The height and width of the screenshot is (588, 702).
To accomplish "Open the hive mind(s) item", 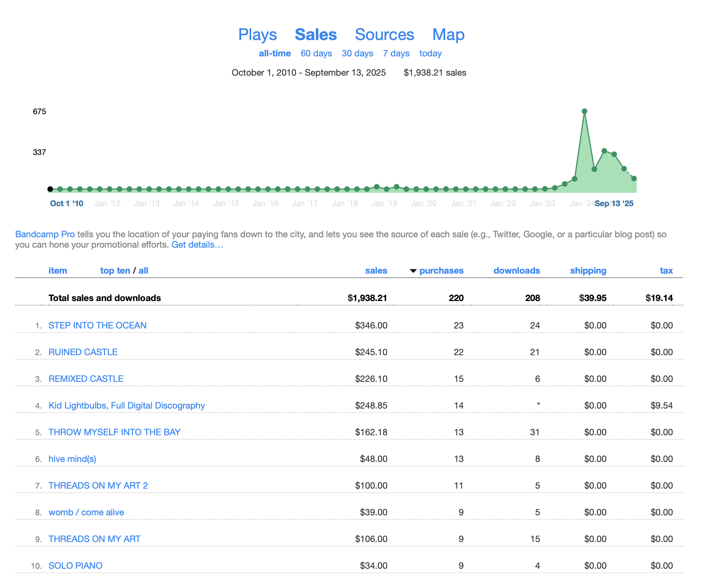I will (x=72, y=459).
